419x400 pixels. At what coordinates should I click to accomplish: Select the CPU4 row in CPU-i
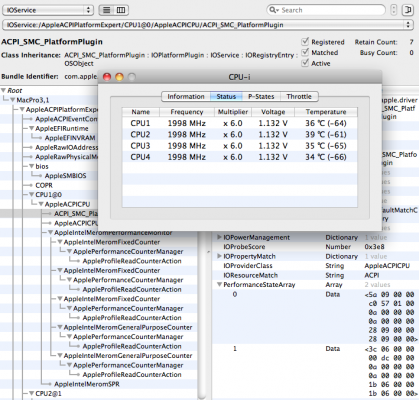pyautogui.click(x=240, y=157)
